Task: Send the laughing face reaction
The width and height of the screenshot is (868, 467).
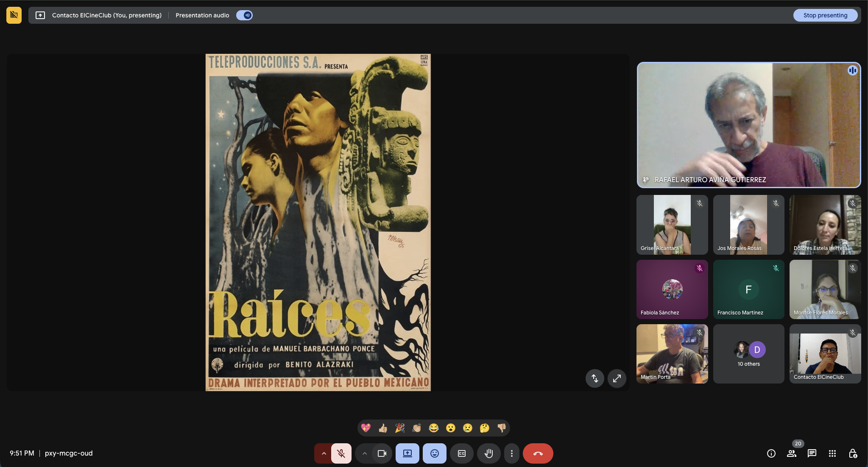Action: 433,428
